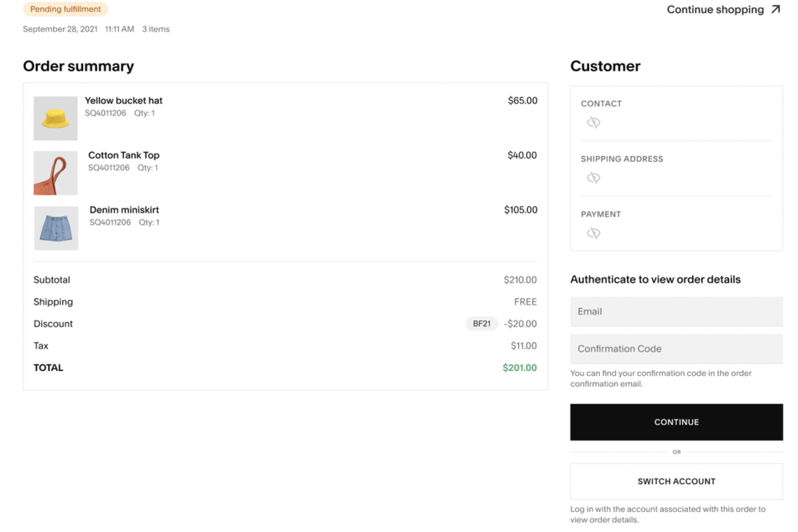Click the hidden-eye icon under Shipping Address
Image resolution: width=798 pixels, height=532 pixels.
593,178
